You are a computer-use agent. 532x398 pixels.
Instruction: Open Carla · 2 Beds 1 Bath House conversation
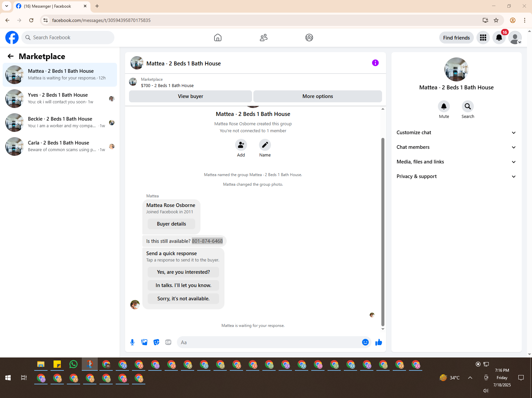[60, 147]
